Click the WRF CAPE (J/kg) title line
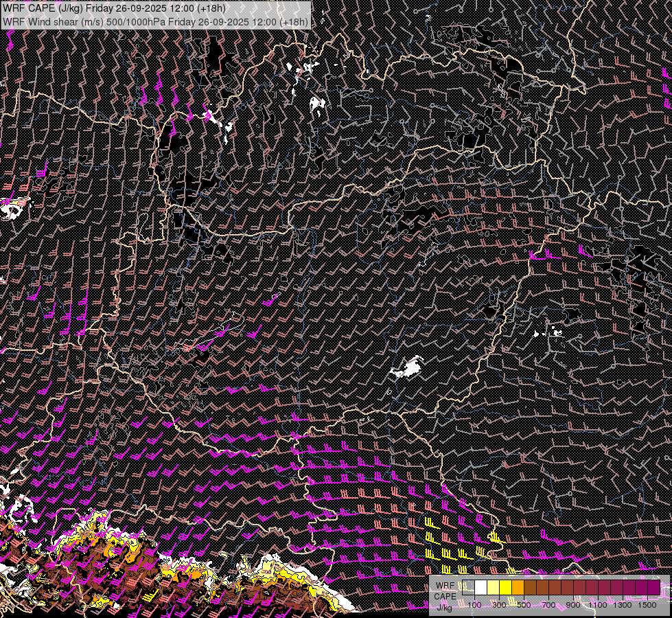 (x=114, y=8)
